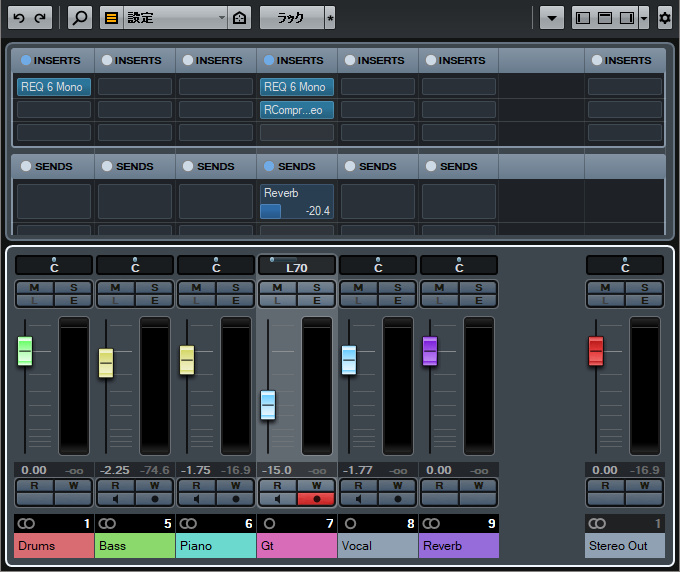The width and height of the screenshot is (680, 572).
Task: Disable record arm on Gt channel
Action: coord(316,499)
